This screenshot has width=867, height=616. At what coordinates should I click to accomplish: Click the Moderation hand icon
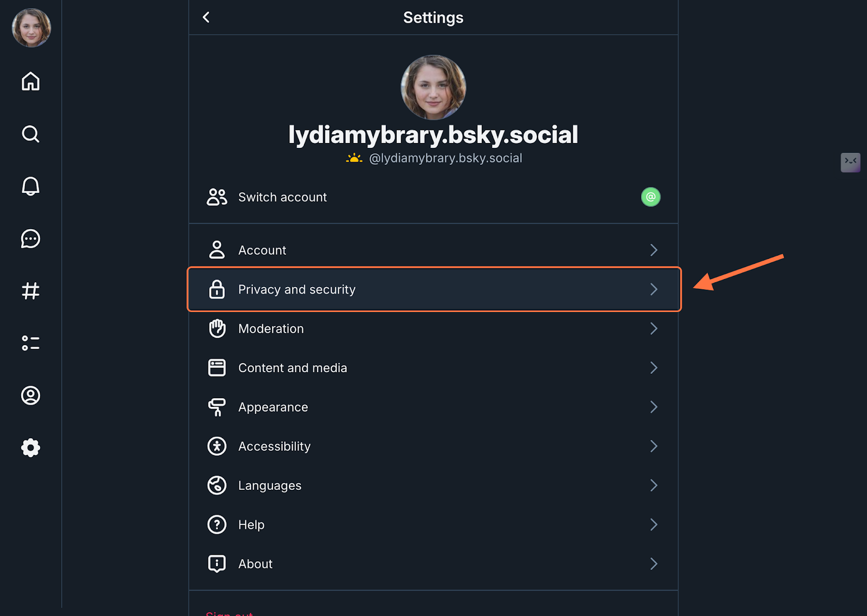[217, 328]
